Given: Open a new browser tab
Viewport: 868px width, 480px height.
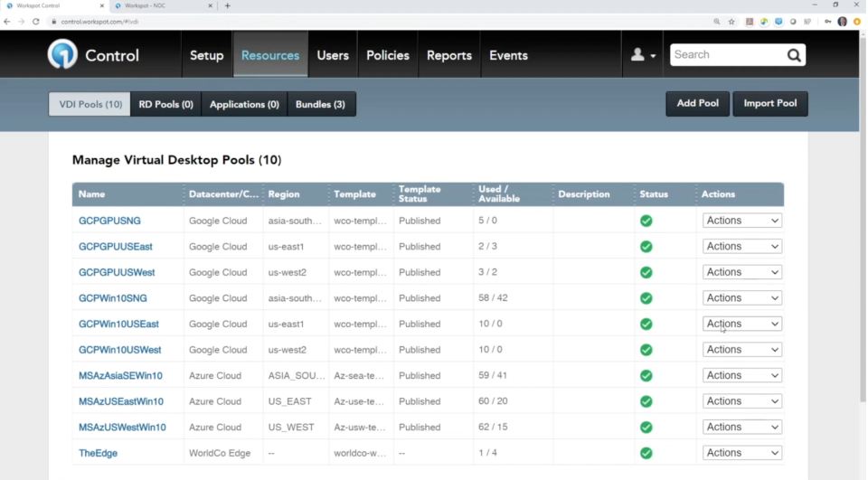Looking at the screenshot, I should 228,5.
